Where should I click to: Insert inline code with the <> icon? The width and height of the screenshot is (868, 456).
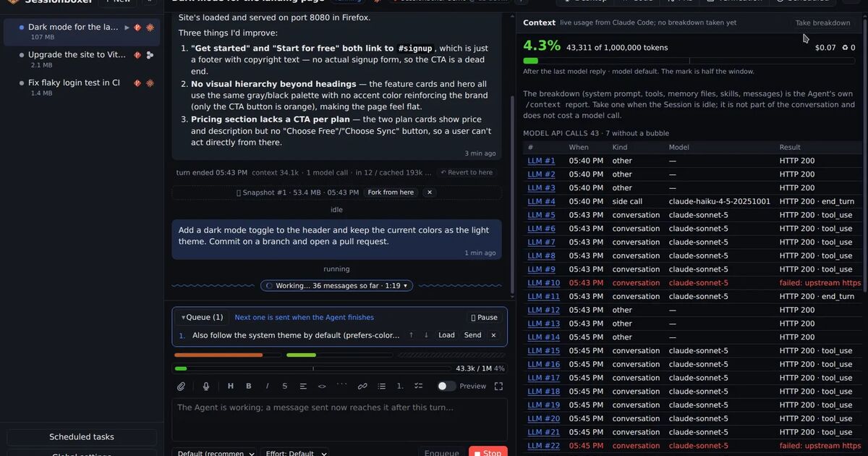[x=322, y=387]
